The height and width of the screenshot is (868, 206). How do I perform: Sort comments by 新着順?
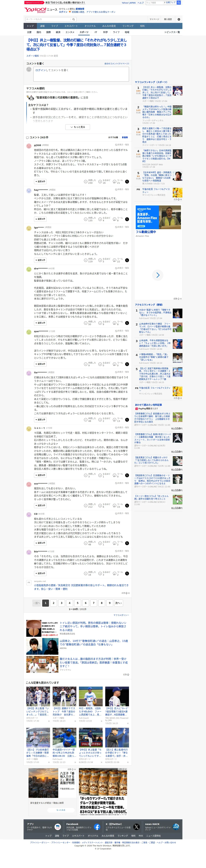tap(125, 137)
